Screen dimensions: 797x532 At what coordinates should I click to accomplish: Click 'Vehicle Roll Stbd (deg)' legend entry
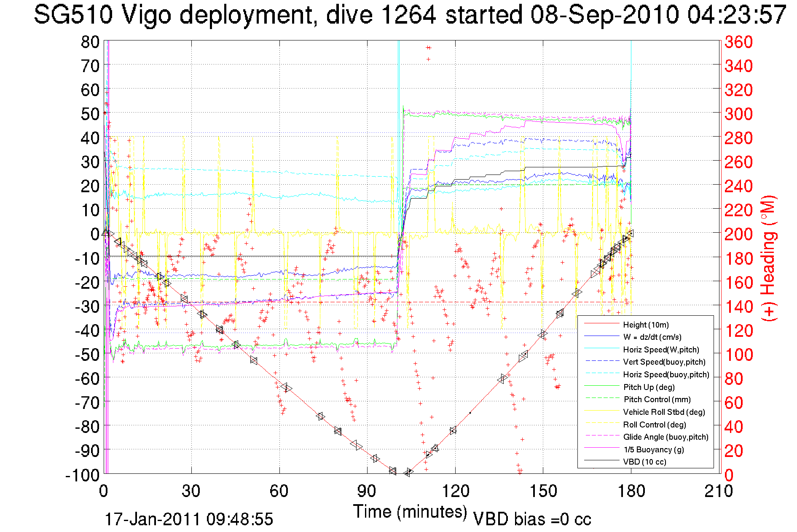pyautogui.click(x=664, y=412)
